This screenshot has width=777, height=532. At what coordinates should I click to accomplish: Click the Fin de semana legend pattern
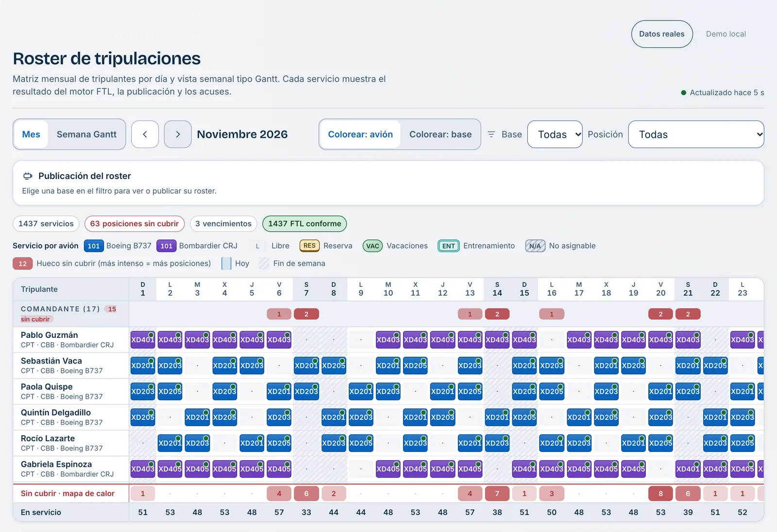[x=264, y=264]
